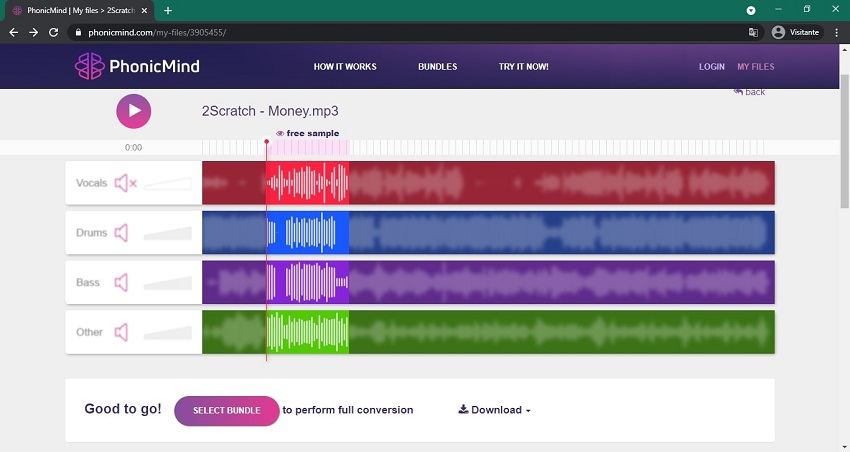Click the pink play button

[133, 111]
